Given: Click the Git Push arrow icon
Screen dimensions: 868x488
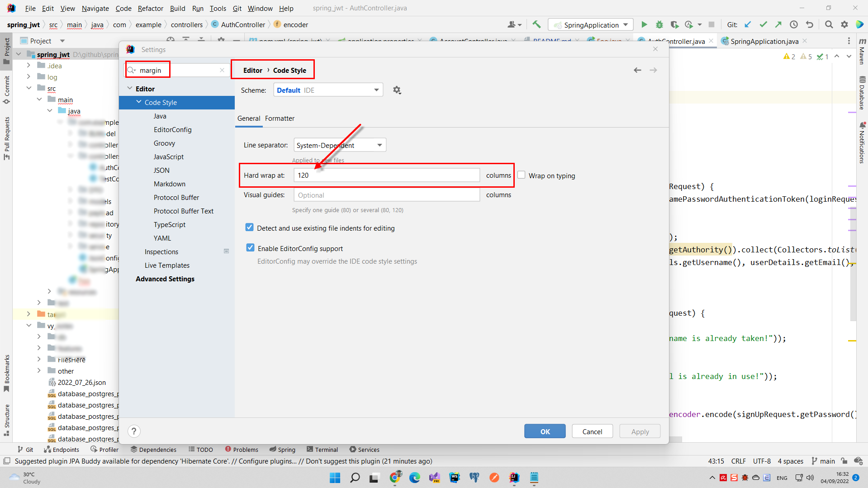Looking at the screenshot, I should (778, 24).
